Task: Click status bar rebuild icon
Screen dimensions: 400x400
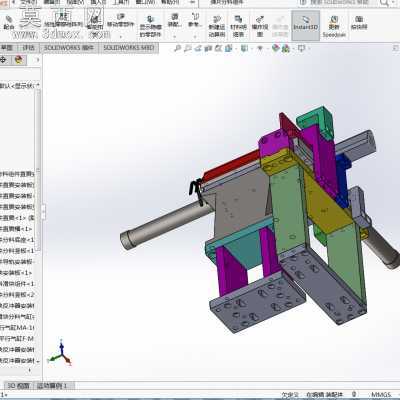Action: 354,395
